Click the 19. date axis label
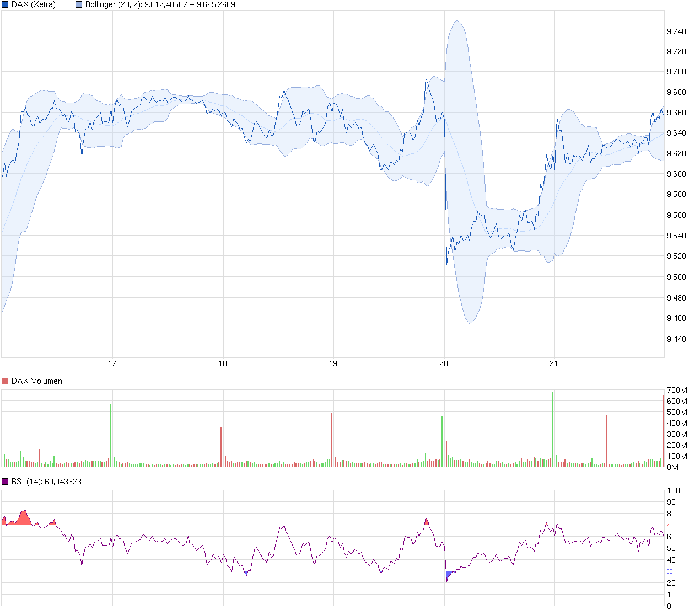This screenshot has width=700, height=615. click(x=333, y=363)
